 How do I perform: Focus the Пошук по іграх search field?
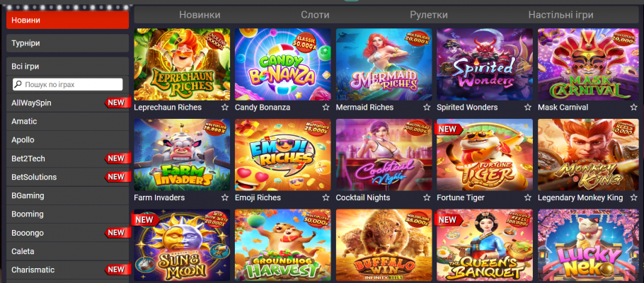pos(68,85)
